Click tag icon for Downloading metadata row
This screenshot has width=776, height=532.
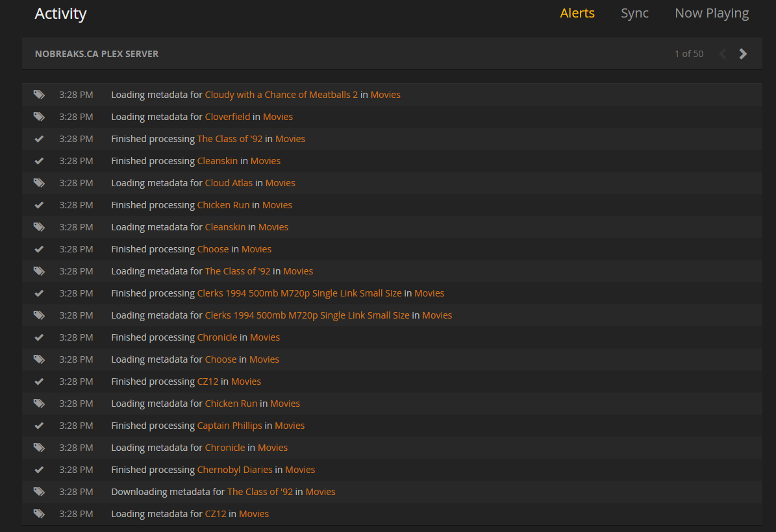[x=39, y=492]
